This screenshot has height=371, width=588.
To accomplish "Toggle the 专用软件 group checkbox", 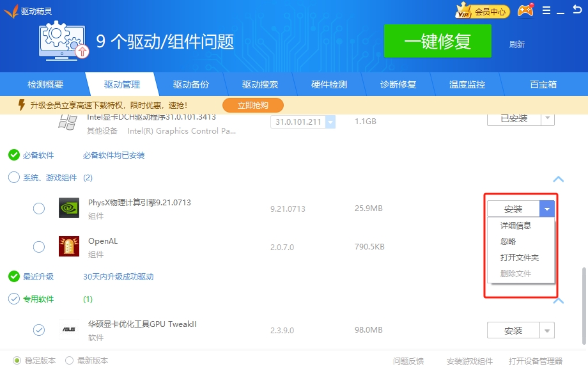I will tap(14, 299).
